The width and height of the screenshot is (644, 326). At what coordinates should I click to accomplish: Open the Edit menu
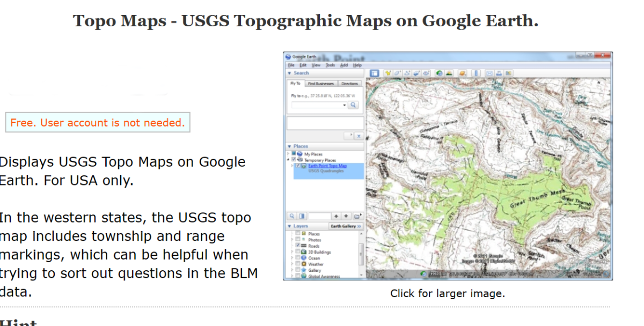point(303,65)
